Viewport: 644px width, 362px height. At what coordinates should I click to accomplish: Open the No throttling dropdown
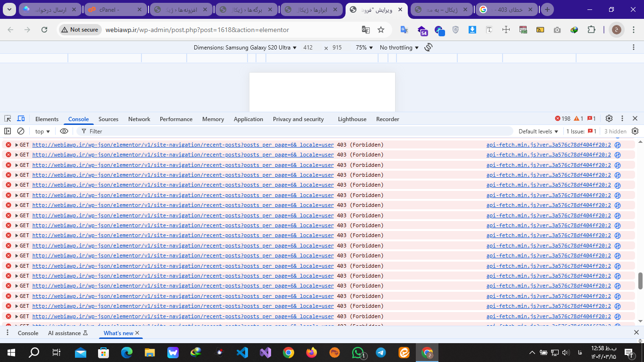pos(399,48)
